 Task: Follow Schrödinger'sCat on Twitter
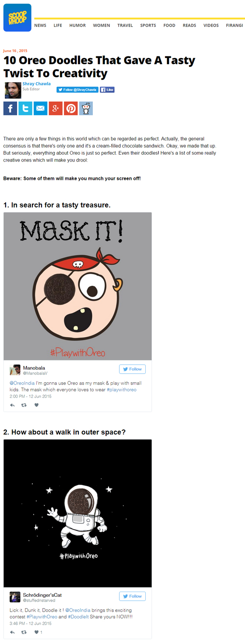click(132, 596)
